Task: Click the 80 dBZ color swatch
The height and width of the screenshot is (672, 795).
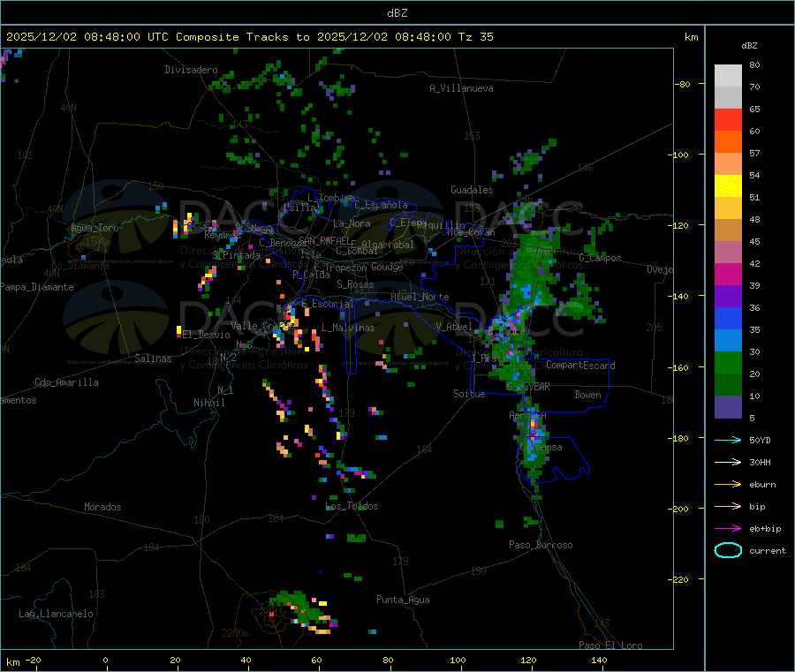Action: coord(728,76)
